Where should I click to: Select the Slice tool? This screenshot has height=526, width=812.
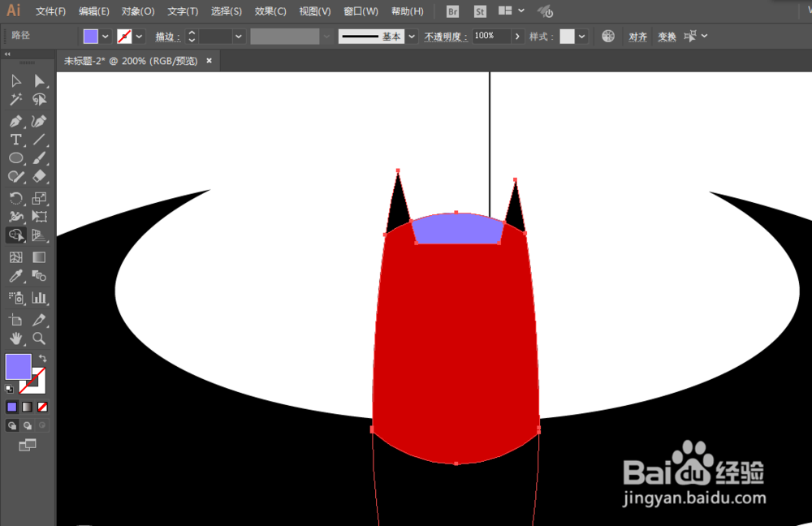[39, 320]
